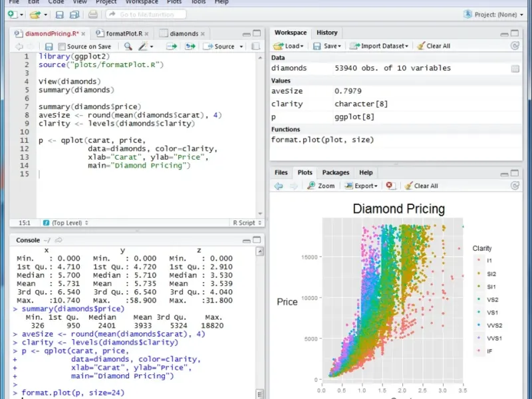Open the R Script file type selector

[247, 223]
